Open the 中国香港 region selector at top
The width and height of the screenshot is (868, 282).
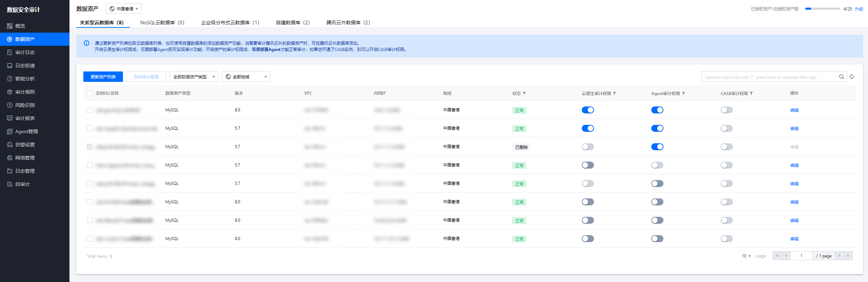click(x=123, y=9)
